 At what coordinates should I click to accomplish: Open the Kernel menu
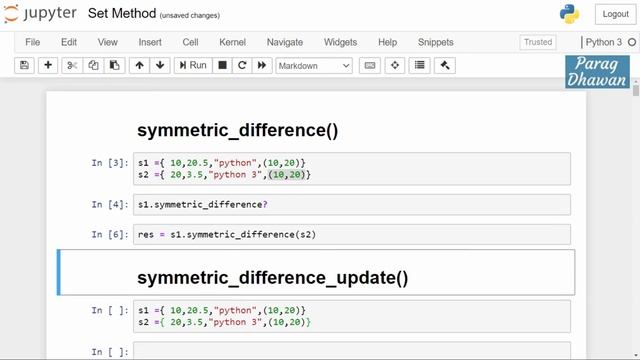pos(233,42)
